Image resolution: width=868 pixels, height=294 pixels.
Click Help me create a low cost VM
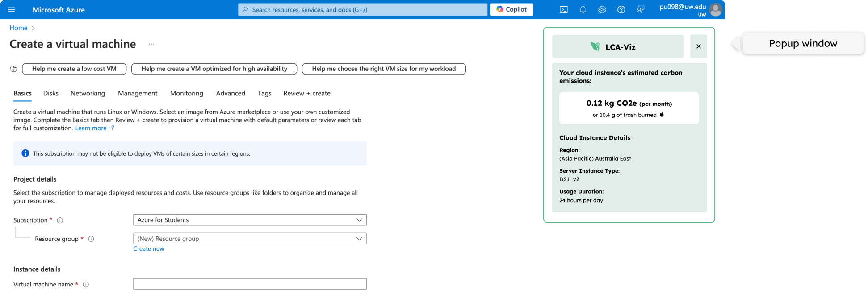tap(74, 69)
